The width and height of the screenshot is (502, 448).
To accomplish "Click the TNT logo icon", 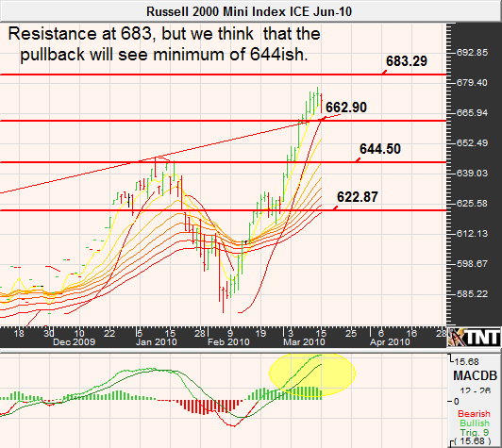I will [474, 338].
